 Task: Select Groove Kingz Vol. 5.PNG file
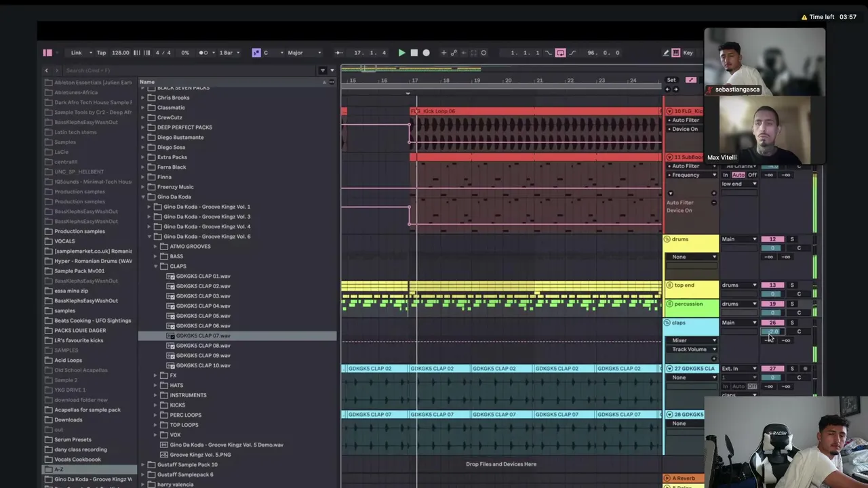coord(200,455)
